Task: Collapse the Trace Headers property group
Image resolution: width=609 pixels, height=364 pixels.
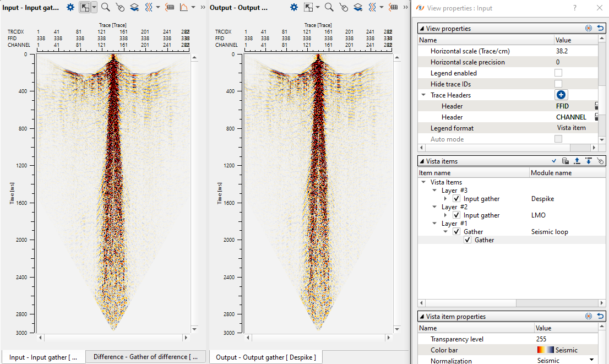Action: pos(423,95)
